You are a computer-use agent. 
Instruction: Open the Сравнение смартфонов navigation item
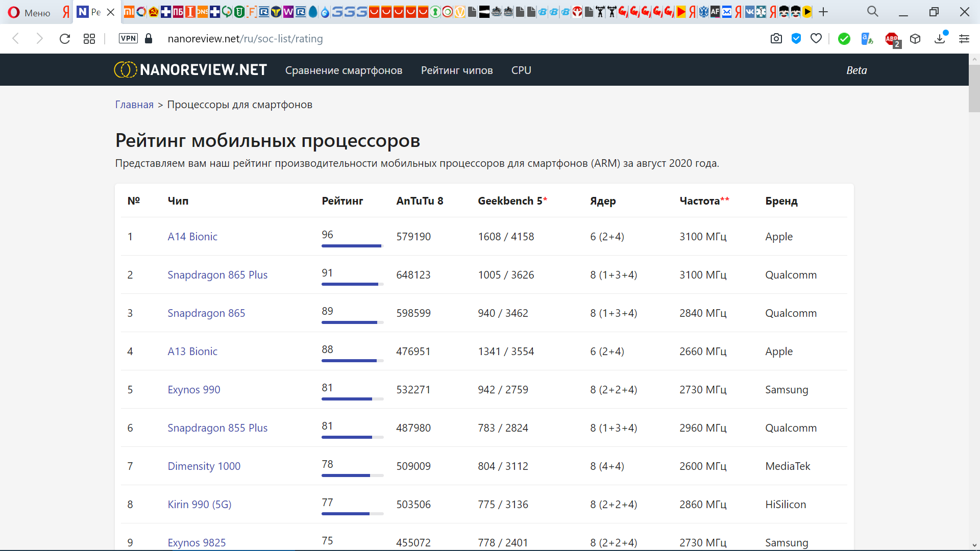[x=344, y=70]
